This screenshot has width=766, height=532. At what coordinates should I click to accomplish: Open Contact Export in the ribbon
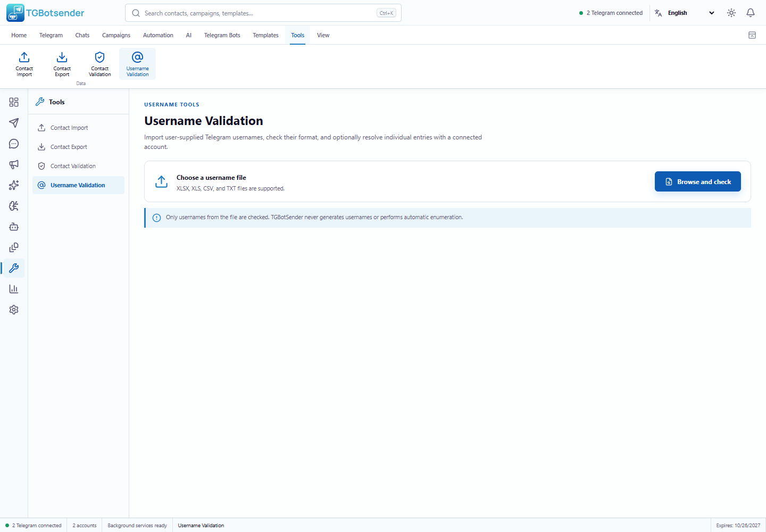[62, 64]
